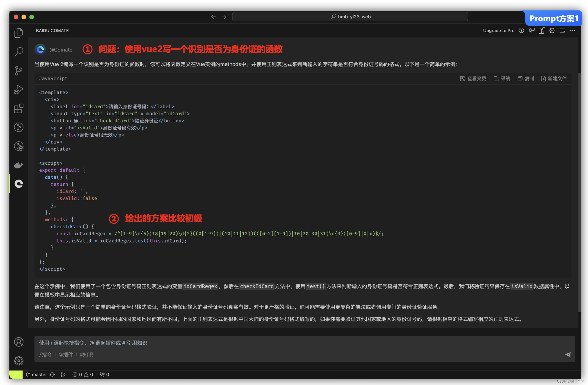Go forward with the right arrow
The image size is (588, 385).
(x=224, y=17)
